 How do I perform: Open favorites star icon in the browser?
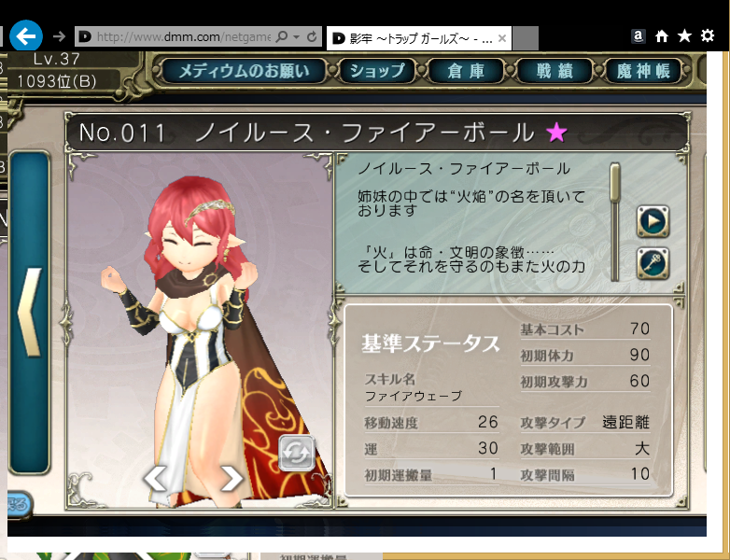pos(684,35)
